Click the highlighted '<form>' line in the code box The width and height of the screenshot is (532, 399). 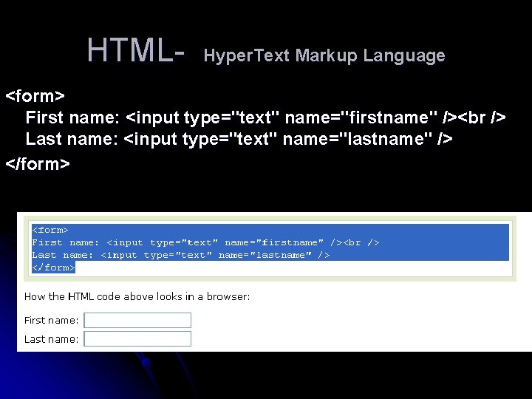[x=50, y=230]
